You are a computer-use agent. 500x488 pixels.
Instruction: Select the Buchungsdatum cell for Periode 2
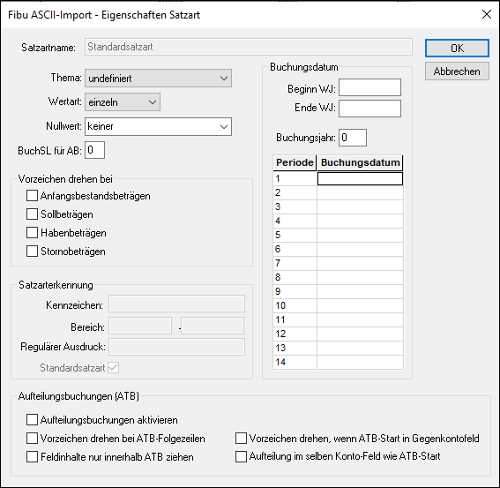[360, 193]
